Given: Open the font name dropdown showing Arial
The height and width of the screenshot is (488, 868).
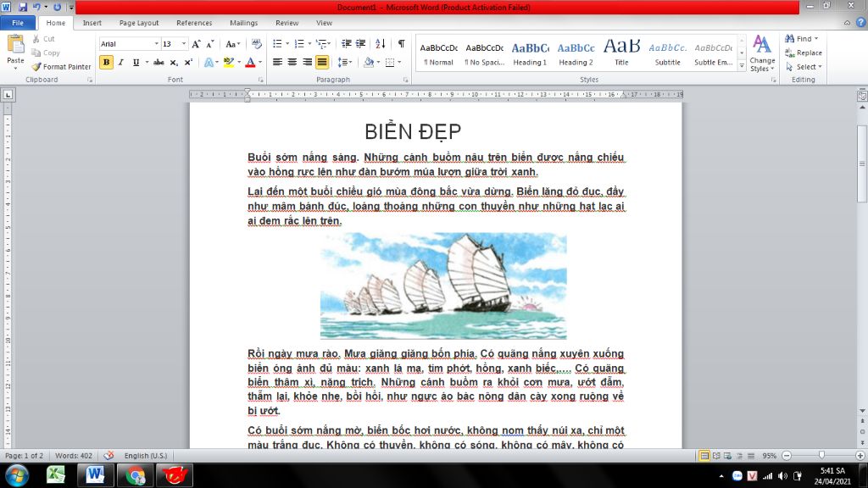Looking at the screenshot, I should [157, 44].
